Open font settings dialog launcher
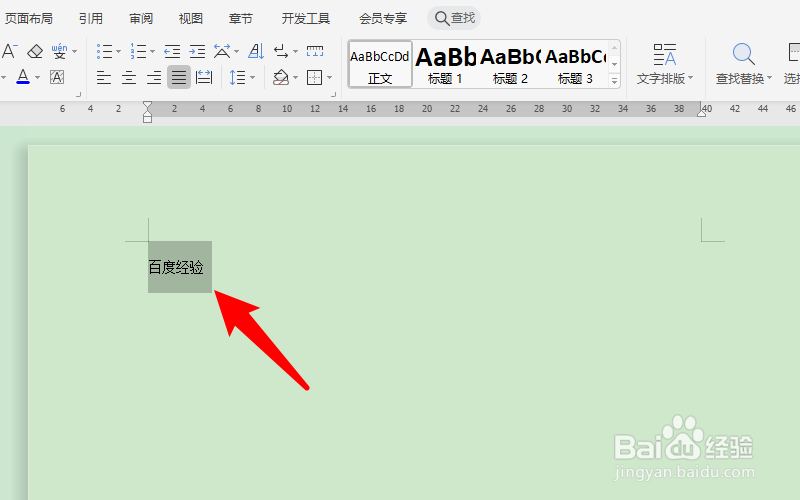The width and height of the screenshot is (800, 500). 79,94
